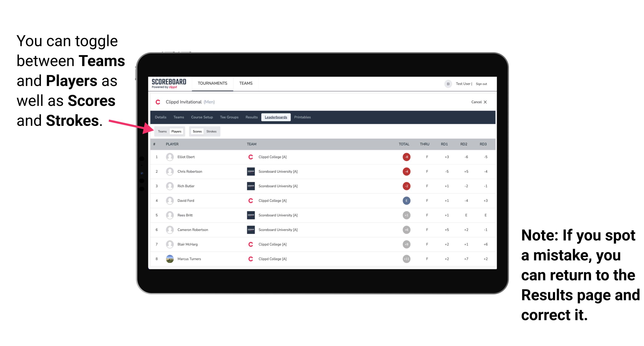The image size is (644, 346).
Task: Switch to Scores display
Action: (196, 131)
